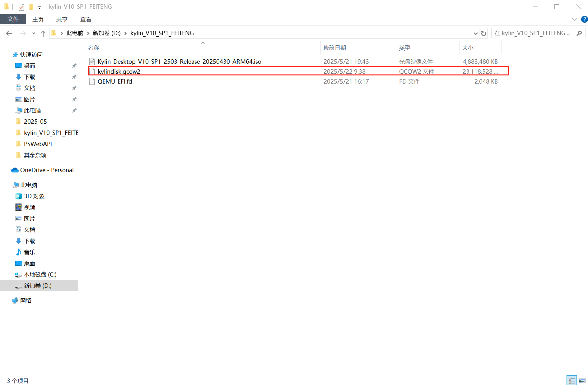This screenshot has width=588, height=385.
Task: Open the 文件 menu
Action: 13,19
